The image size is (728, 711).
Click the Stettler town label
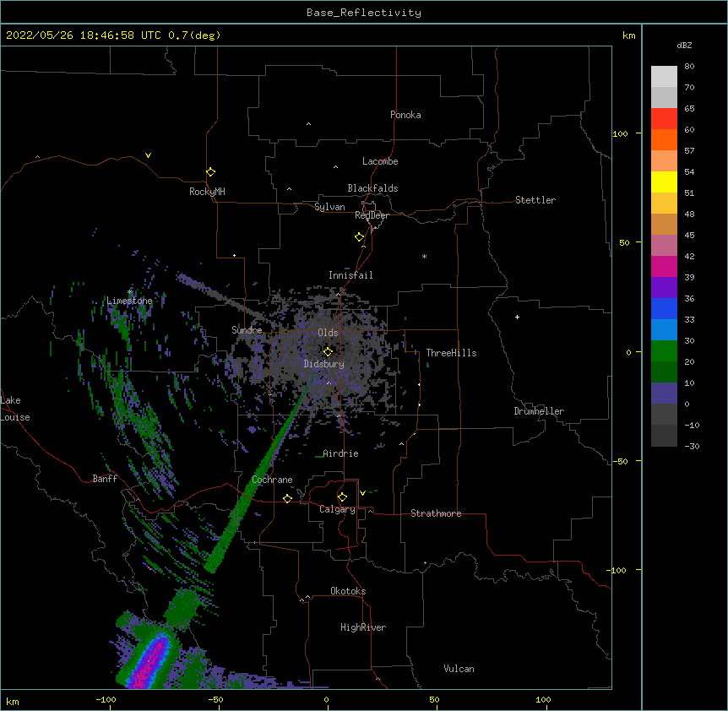[x=535, y=200]
